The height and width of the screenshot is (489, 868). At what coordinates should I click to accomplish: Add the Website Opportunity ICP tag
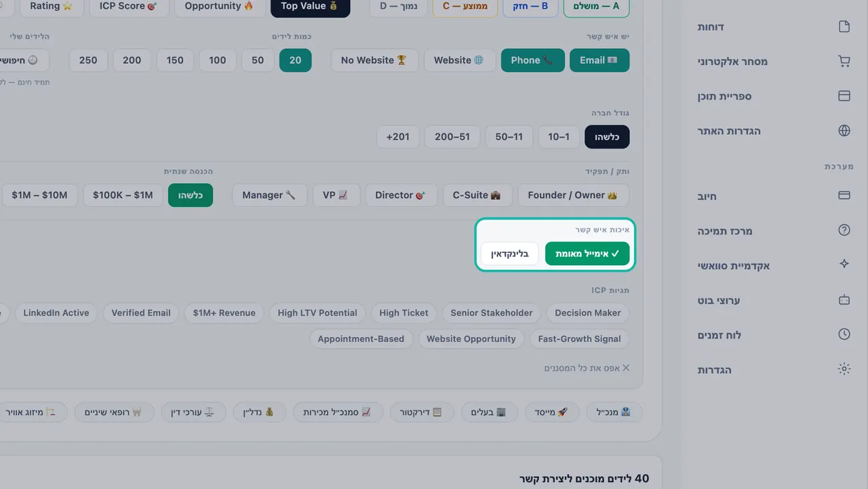coord(471,338)
